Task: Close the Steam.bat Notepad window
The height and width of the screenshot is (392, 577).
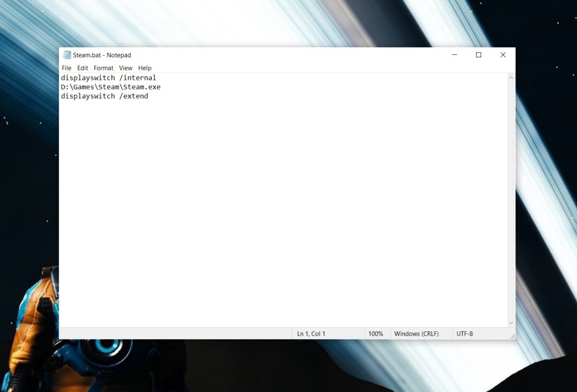Action: (503, 55)
